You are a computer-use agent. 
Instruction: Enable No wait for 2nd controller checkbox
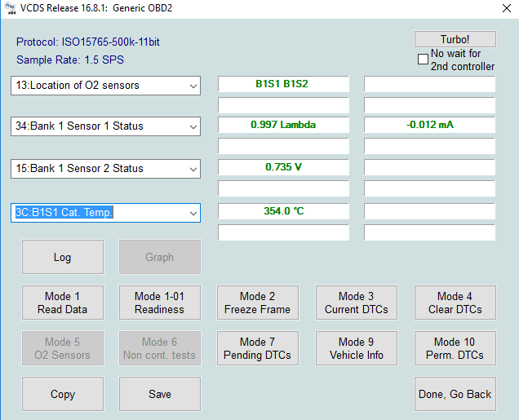[423, 60]
